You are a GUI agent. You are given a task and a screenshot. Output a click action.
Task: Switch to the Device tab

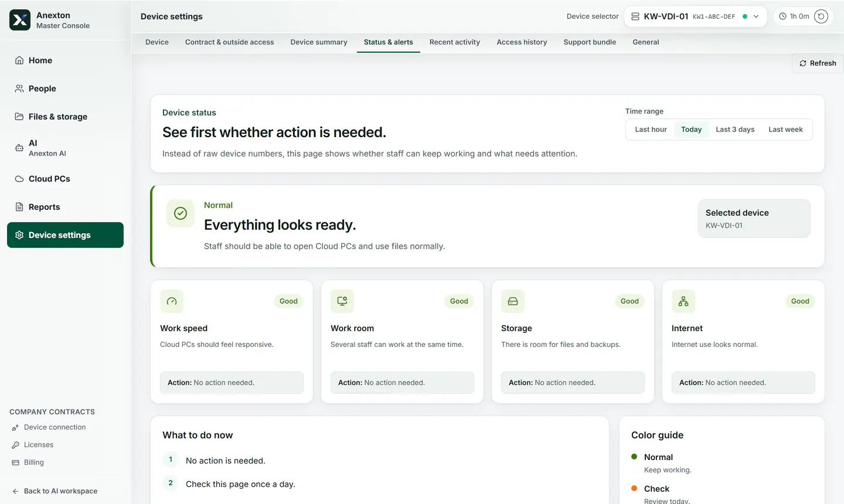tap(157, 42)
